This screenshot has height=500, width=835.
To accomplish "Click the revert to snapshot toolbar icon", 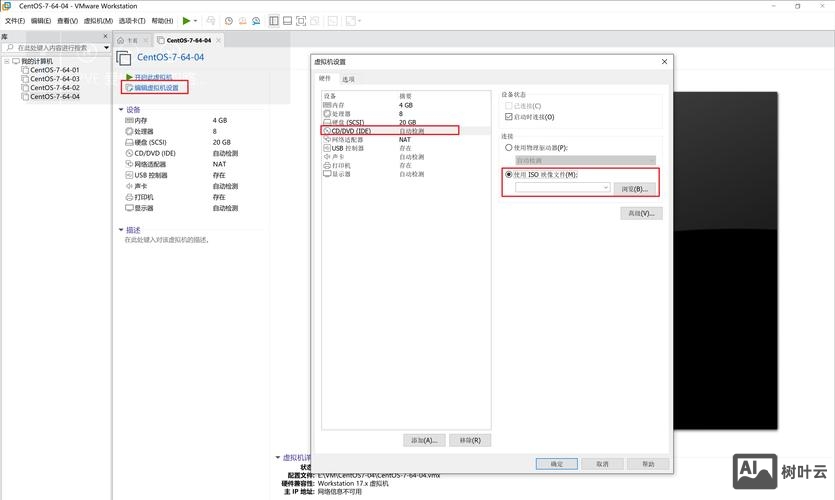I will point(242,21).
